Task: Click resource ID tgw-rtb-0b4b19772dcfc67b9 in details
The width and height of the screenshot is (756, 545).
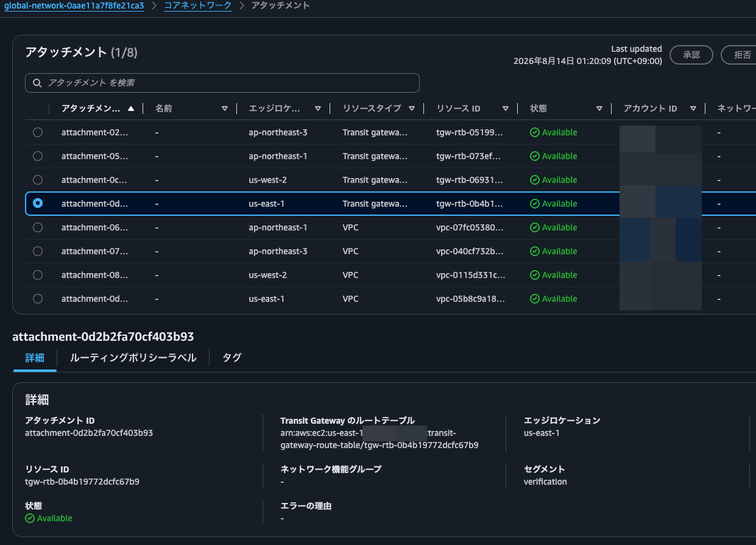Action: pyautogui.click(x=82, y=482)
